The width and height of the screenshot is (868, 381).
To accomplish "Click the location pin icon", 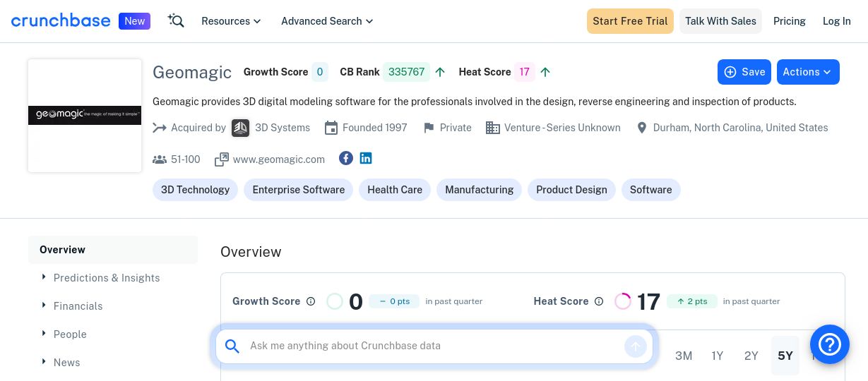I will coord(642,128).
